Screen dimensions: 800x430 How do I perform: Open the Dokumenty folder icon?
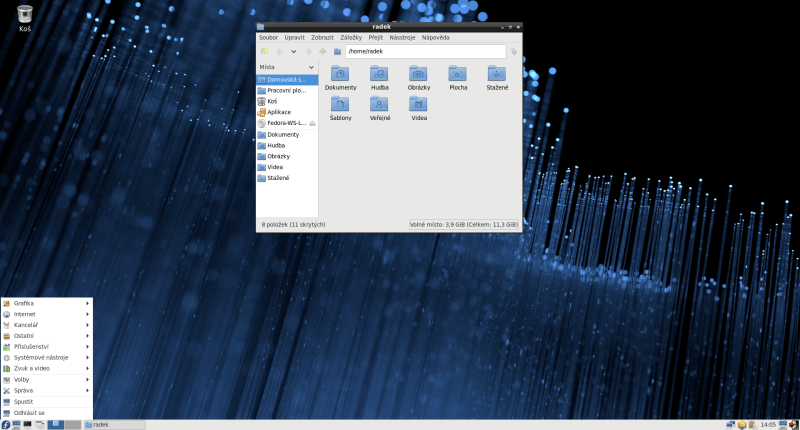coord(340,74)
